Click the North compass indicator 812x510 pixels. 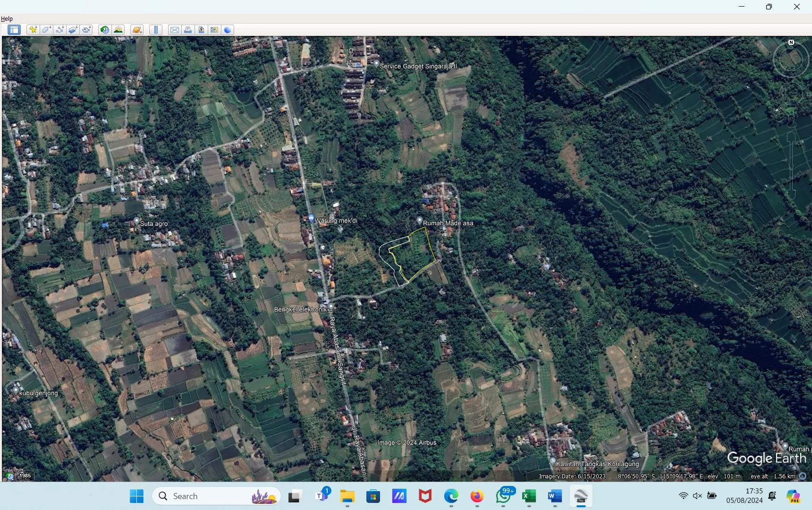point(791,42)
